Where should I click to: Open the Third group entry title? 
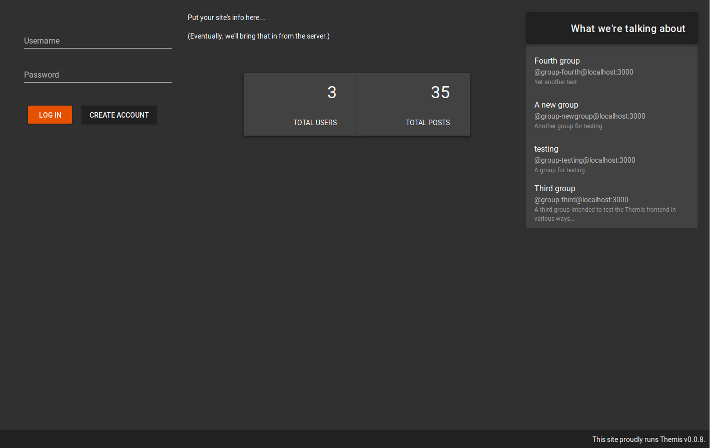(554, 188)
